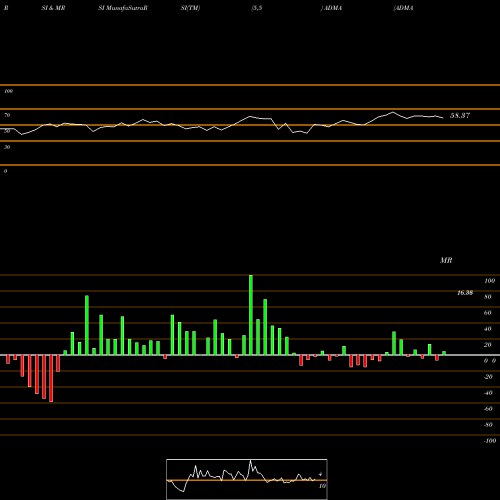Click the RSI line end point
This screenshot has height=500, width=500.
click(443, 118)
